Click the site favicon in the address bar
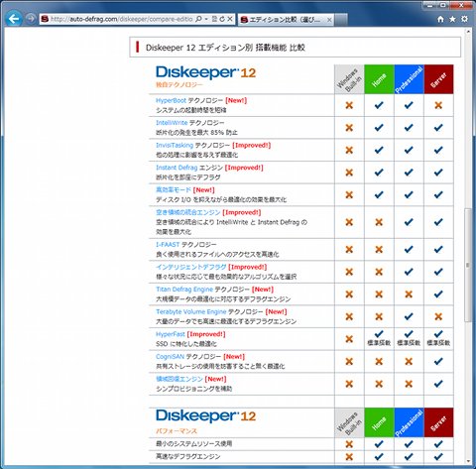This screenshot has height=469, width=476. coord(45,19)
